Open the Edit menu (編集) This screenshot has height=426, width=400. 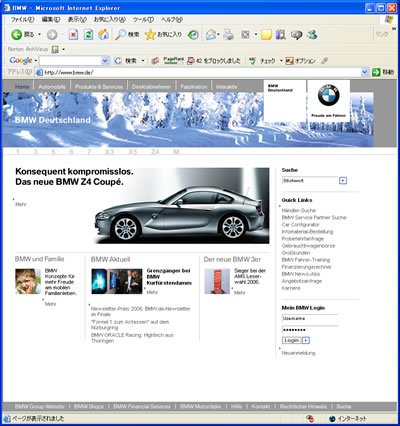click(51, 19)
